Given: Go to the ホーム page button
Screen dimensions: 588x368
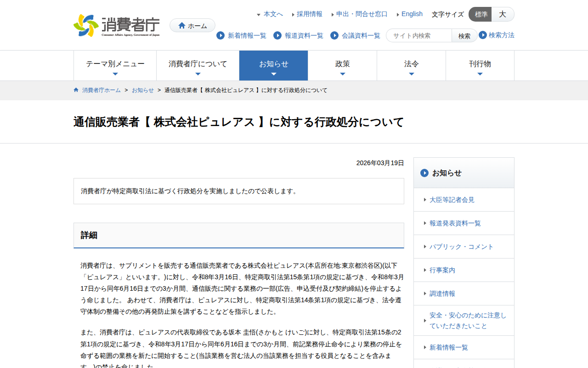Looking at the screenshot, I should pos(192,25).
